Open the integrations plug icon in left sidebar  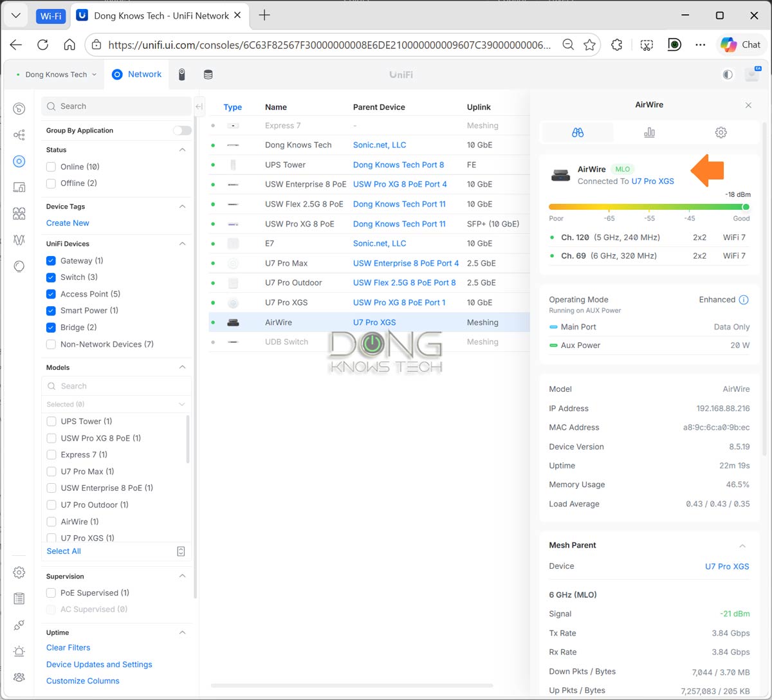[x=19, y=625]
